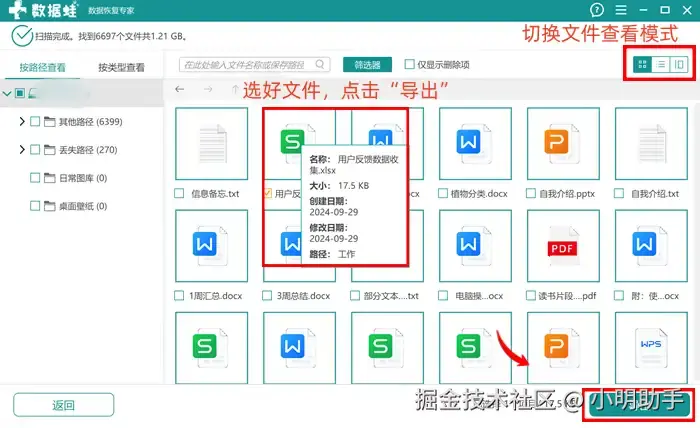Viewport: 700px width, 428px height.
Task: Switch to the 按类型查看 tab
Action: tap(121, 67)
